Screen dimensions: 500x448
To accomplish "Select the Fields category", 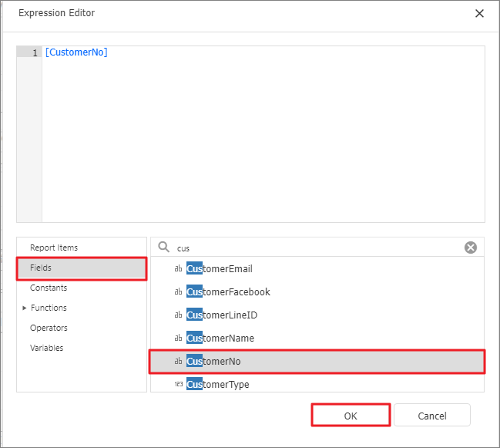I will click(82, 268).
